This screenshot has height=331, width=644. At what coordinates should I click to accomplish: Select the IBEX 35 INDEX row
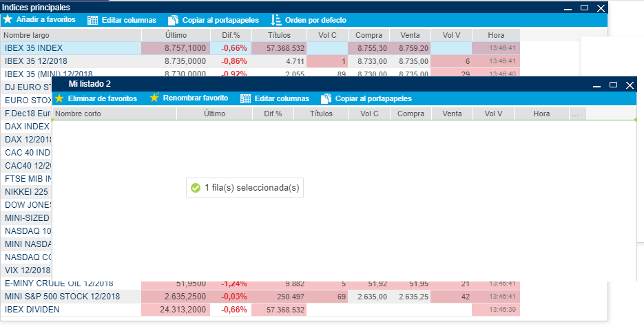coord(260,48)
